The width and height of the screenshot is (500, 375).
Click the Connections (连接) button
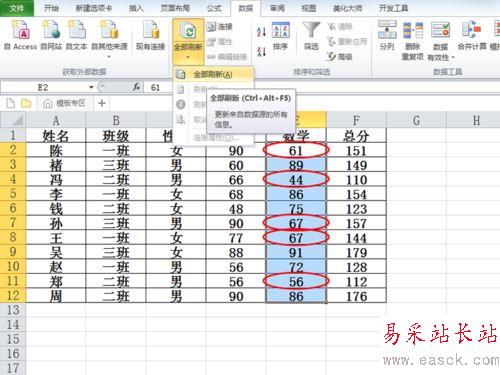tap(219, 27)
